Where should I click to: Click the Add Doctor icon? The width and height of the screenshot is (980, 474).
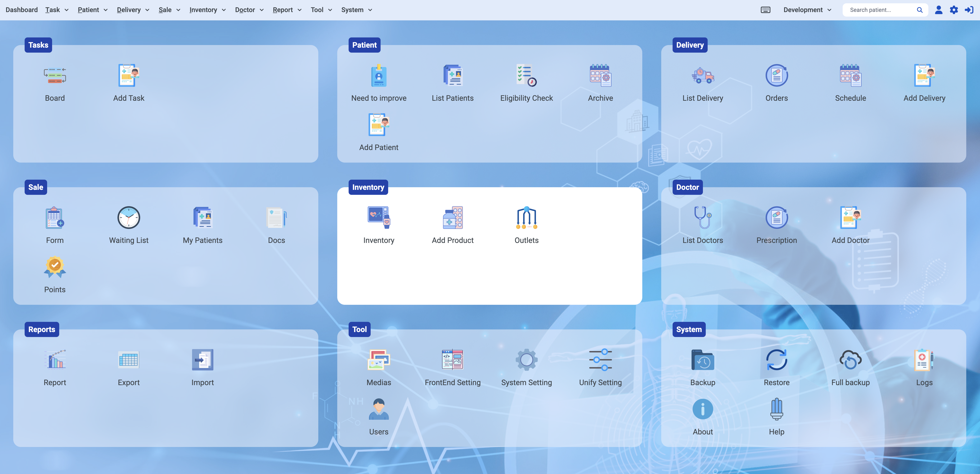[850, 218]
